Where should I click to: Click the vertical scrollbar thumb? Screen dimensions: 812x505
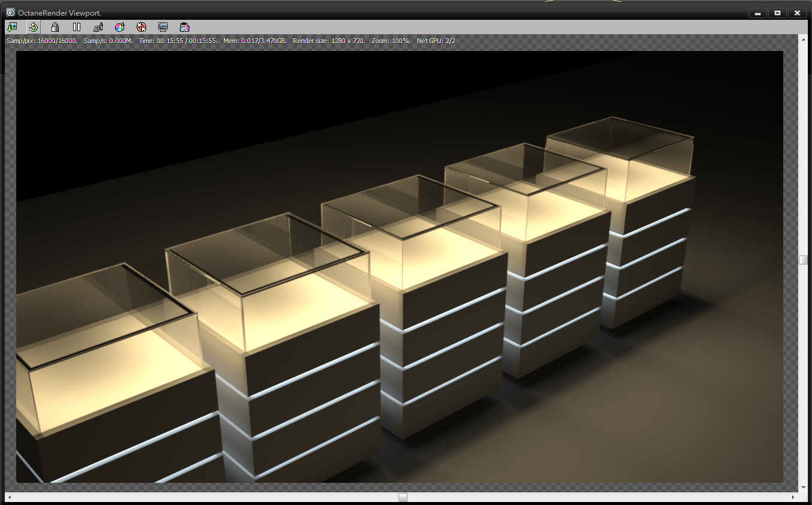tap(803, 260)
